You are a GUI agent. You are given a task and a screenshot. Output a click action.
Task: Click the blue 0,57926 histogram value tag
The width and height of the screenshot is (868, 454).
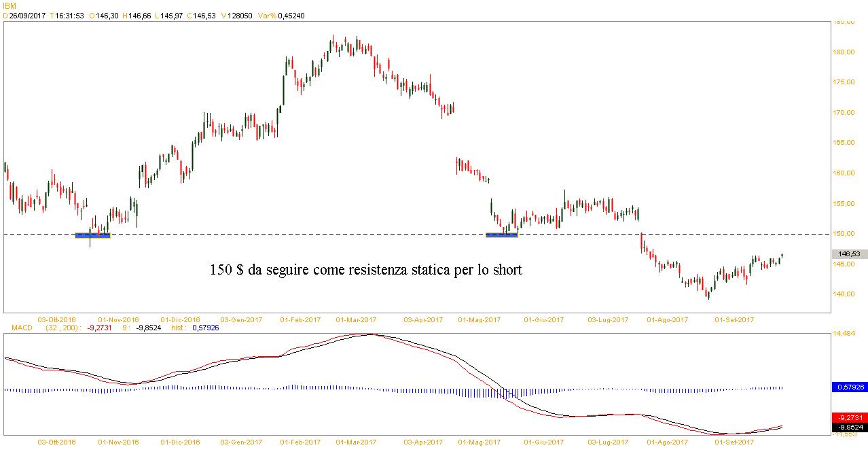coord(848,387)
